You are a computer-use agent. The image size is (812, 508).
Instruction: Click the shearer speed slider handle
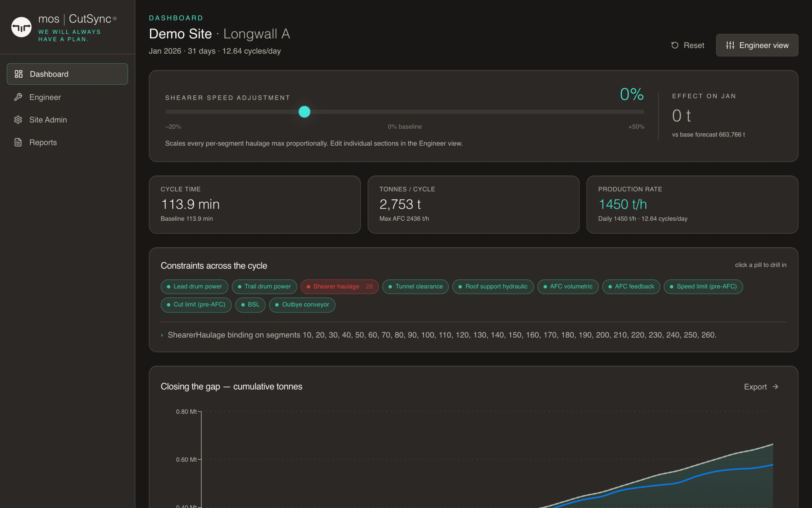(304, 112)
